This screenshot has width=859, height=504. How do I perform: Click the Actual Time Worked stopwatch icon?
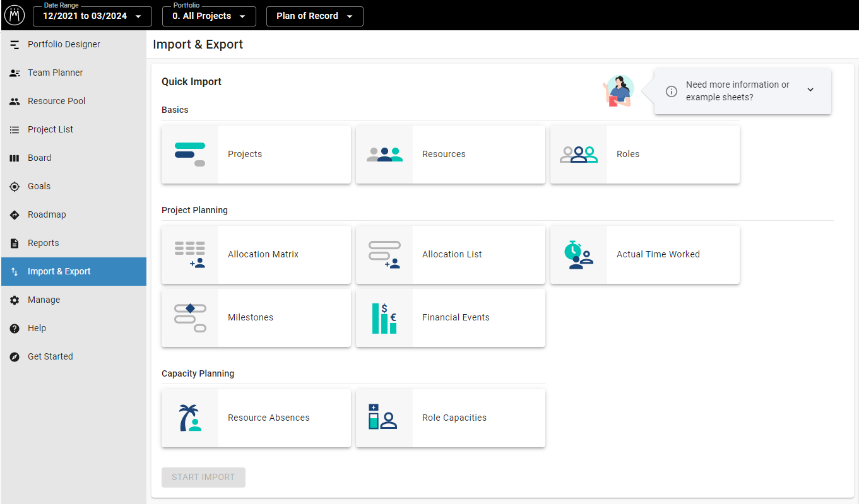click(579, 255)
